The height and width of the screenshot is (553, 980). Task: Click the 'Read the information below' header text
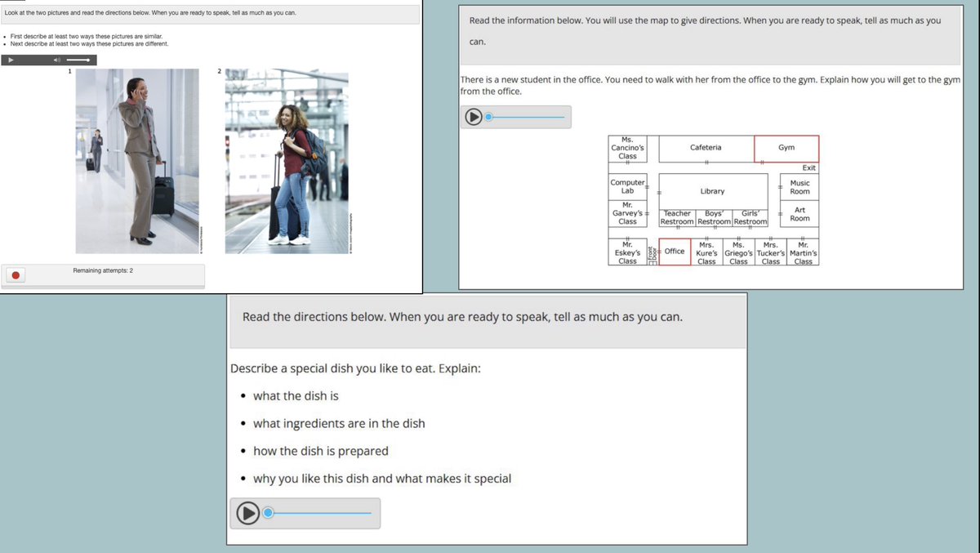[x=705, y=30]
